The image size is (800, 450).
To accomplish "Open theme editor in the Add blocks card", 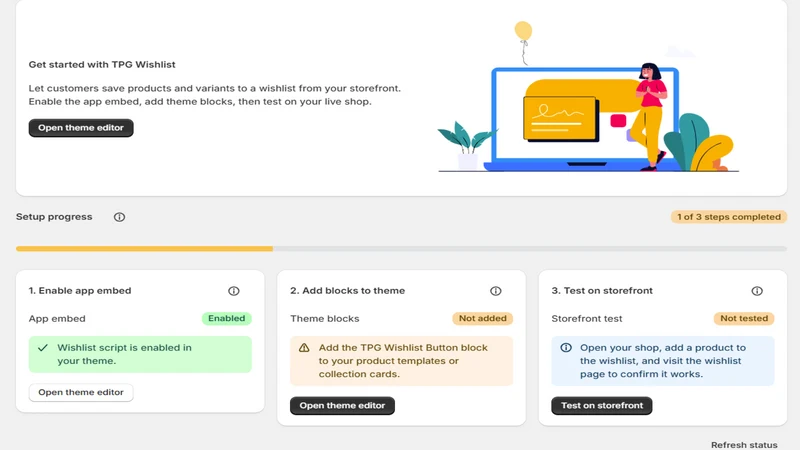I will pyautogui.click(x=342, y=406).
